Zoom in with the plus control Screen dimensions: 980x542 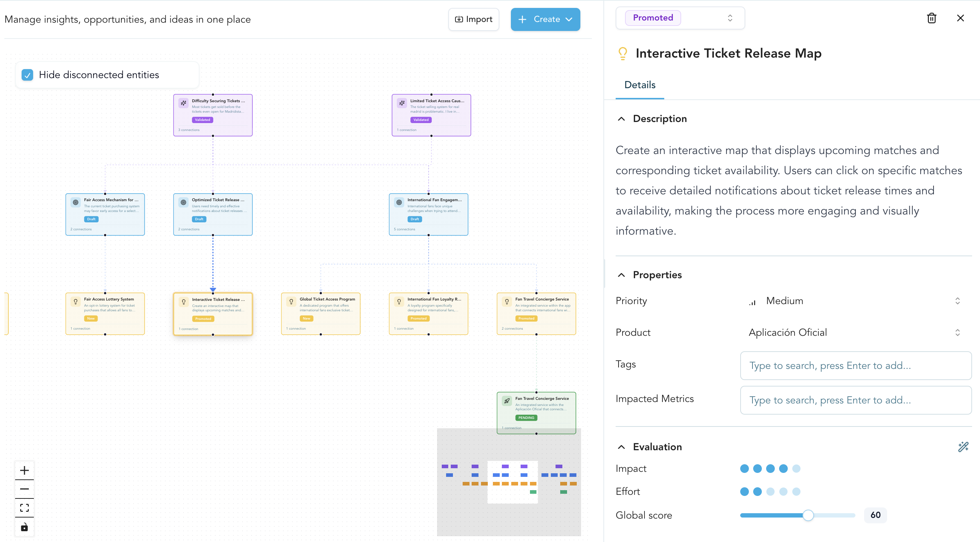tap(24, 470)
